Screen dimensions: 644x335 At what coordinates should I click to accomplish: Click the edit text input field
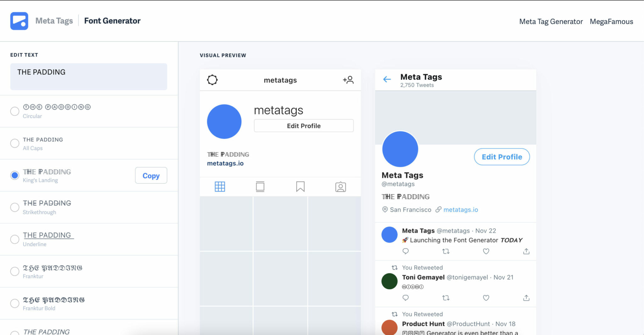(x=89, y=77)
